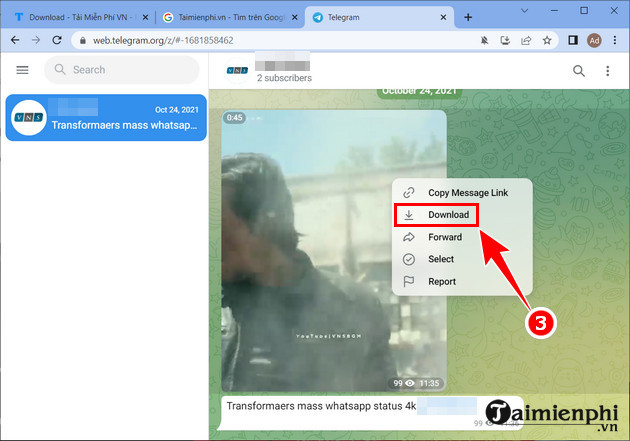Open Chrome three-dot settings menu

pyautogui.click(x=615, y=40)
